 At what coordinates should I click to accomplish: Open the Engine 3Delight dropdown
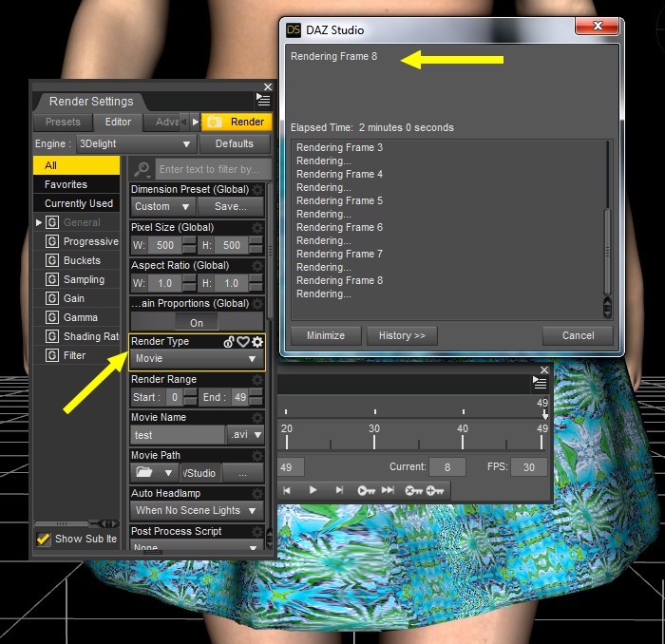[x=137, y=144]
